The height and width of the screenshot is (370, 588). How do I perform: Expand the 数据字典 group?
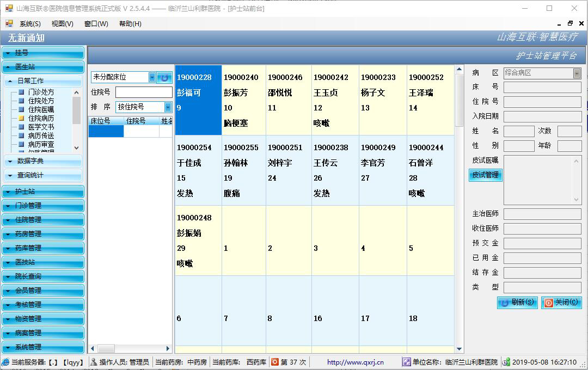coord(43,161)
